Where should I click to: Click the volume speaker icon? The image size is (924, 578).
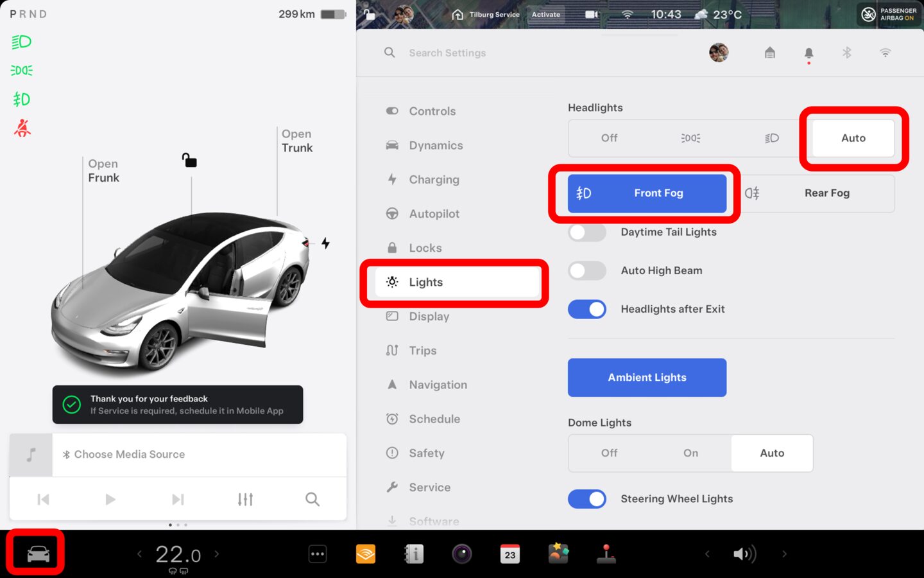744,554
